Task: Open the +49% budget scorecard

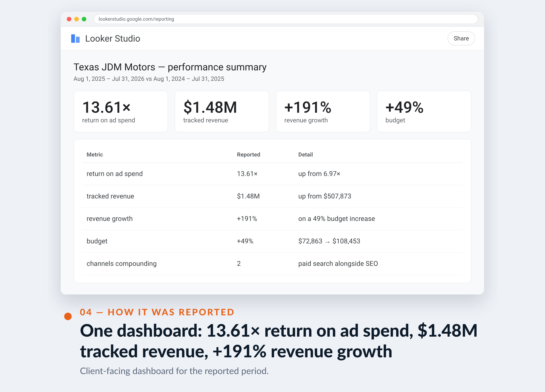Action: (424, 111)
